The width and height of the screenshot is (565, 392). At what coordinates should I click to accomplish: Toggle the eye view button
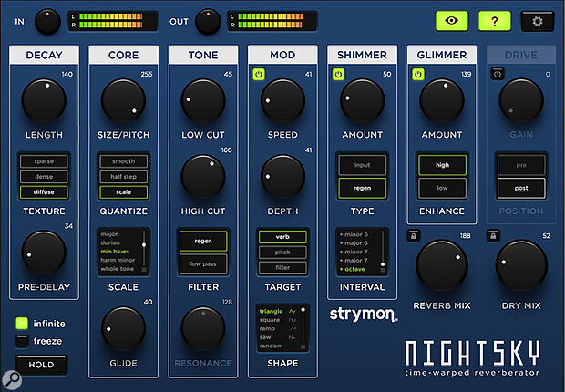pos(452,21)
